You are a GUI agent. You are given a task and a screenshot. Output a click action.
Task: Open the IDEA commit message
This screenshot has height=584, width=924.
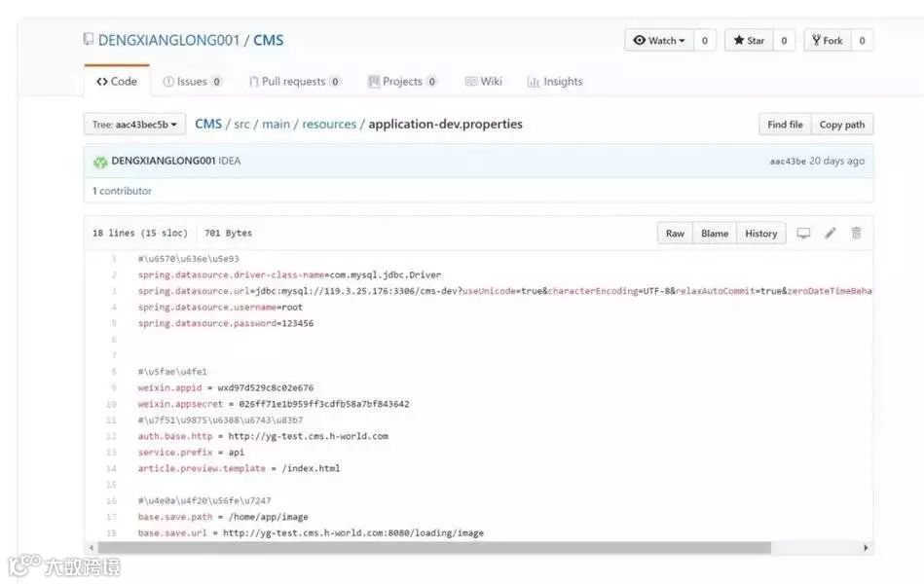pyautogui.click(x=229, y=161)
